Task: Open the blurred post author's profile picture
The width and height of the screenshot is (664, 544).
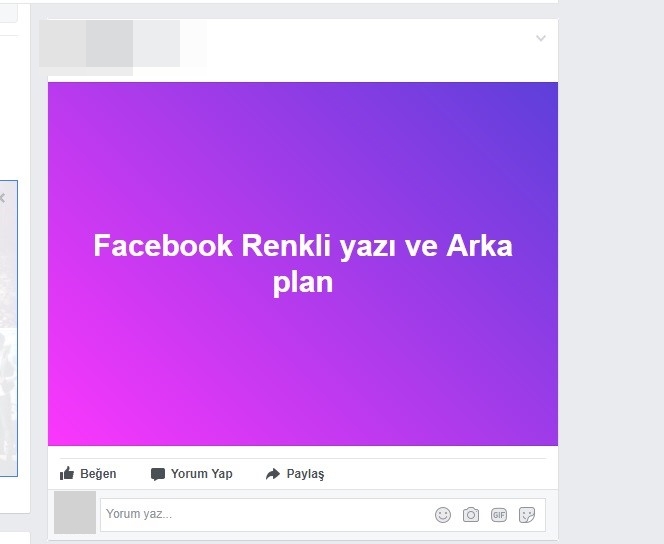Action: 63,44
